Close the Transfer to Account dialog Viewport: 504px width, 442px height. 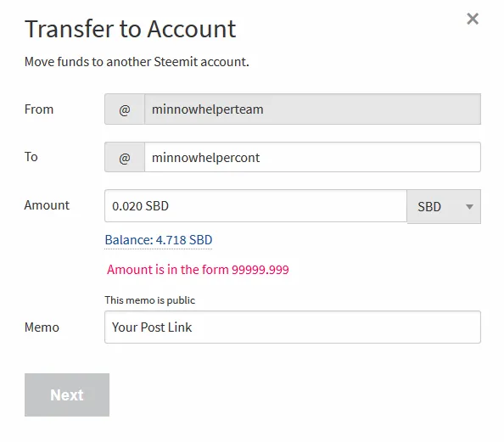(x=473, y=19)
